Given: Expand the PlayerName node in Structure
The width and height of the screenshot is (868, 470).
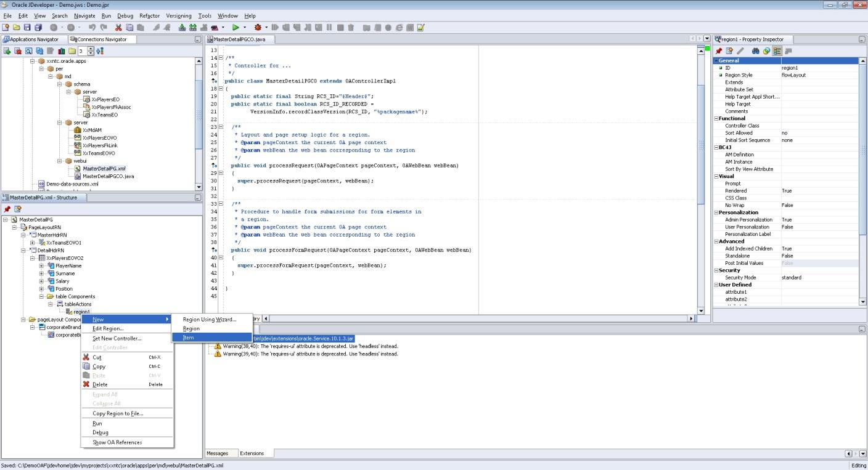Looking at the screenshot, I should [x=42, y=265].
